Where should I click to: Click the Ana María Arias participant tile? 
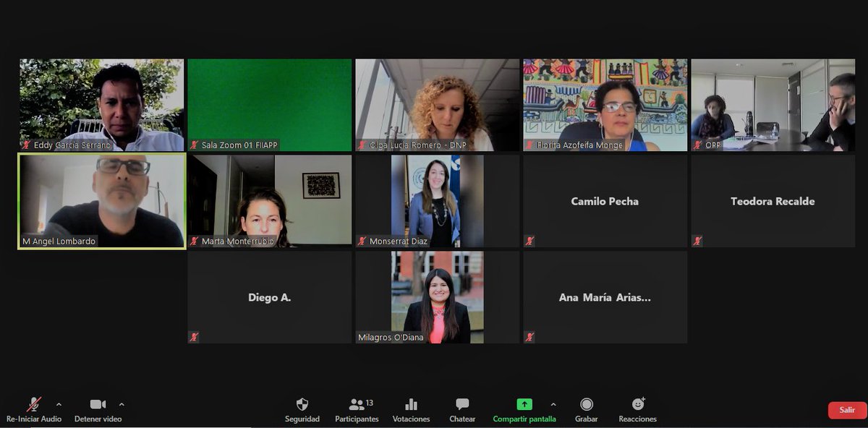point(605,297)
